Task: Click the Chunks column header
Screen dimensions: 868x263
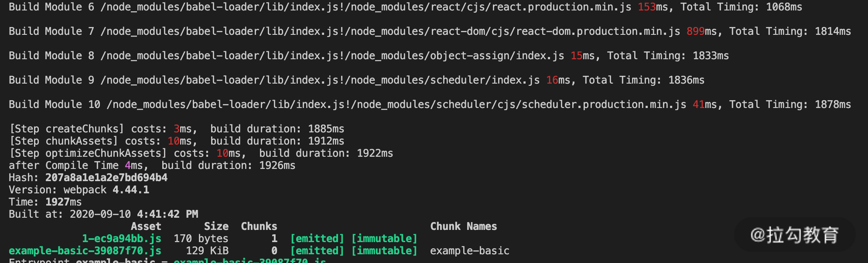Action: [259, 226]
